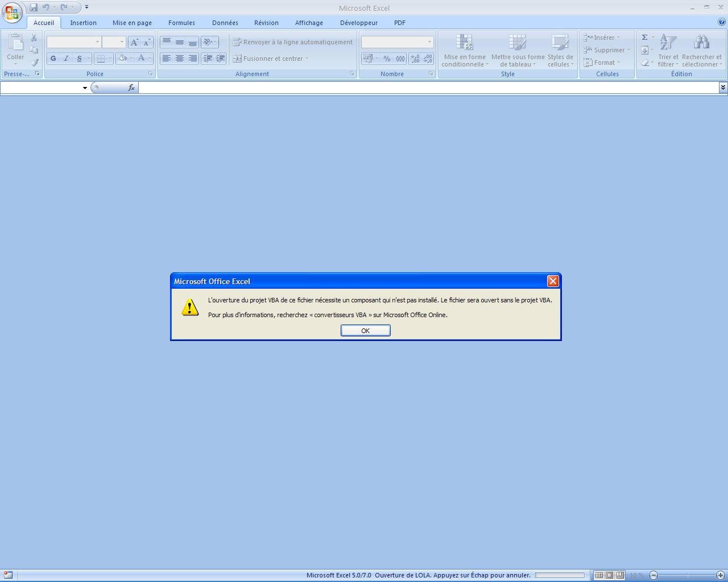Switch to the Formules tab
The width and height of the screenshot is (728, 582).
181,23
